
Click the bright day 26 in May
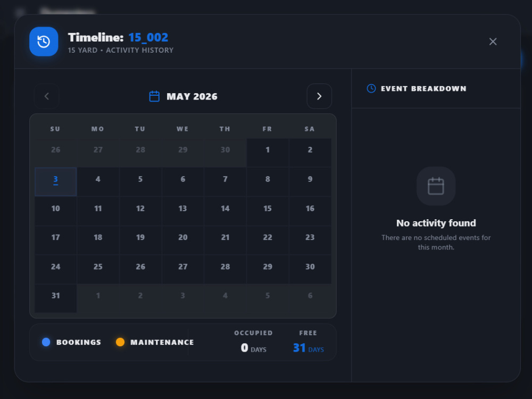(x=140, y=269)
